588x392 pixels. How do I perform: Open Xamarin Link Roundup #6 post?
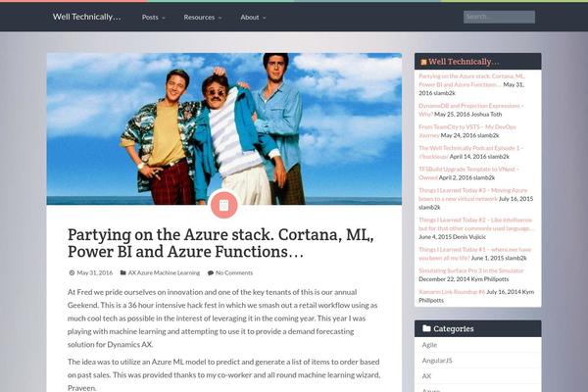coord(452,291)
